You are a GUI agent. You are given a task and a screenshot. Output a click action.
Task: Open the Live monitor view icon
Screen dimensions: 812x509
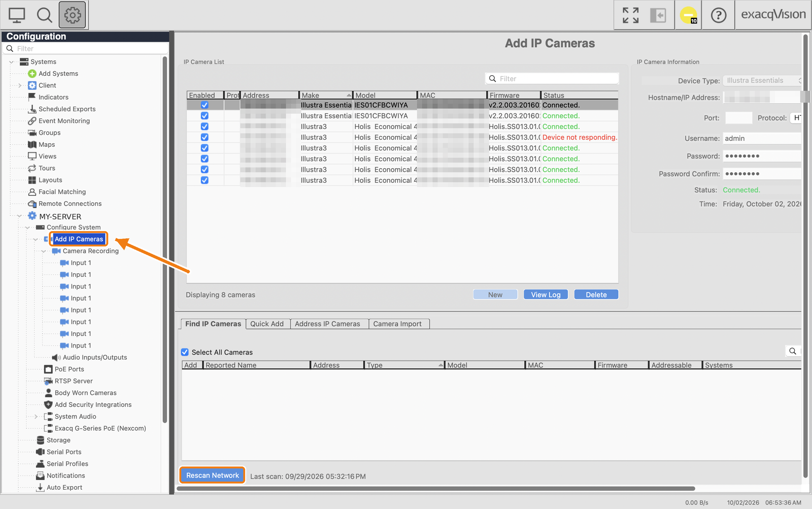click(17, 15)
